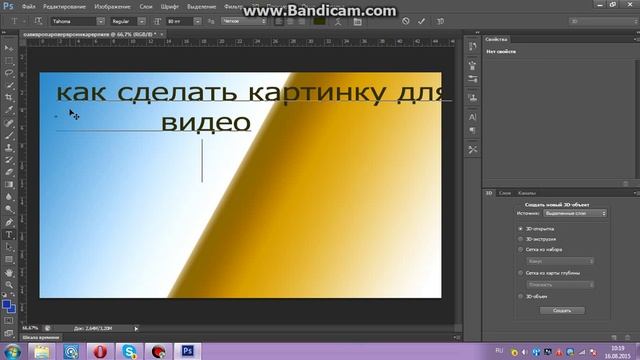Select 3D-объем radio option
Viewport: 640px width, 360px height.
pos(520,297)
